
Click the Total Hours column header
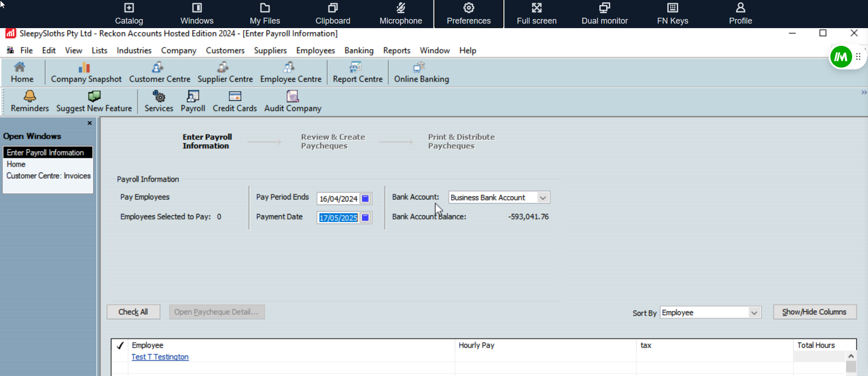(825, 345)
